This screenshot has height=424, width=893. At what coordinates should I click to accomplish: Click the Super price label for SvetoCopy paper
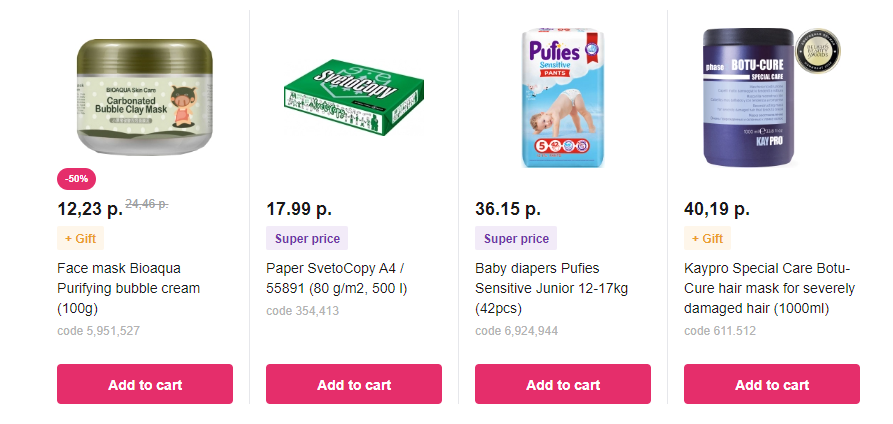click(x=307, y=239)
